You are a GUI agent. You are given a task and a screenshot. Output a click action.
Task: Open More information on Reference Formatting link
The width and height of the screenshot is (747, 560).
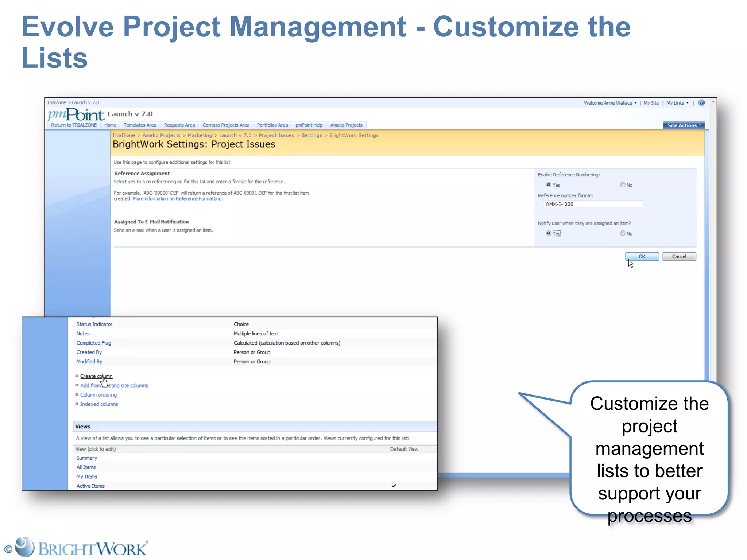pyautogui.click(x=178, y=199)
